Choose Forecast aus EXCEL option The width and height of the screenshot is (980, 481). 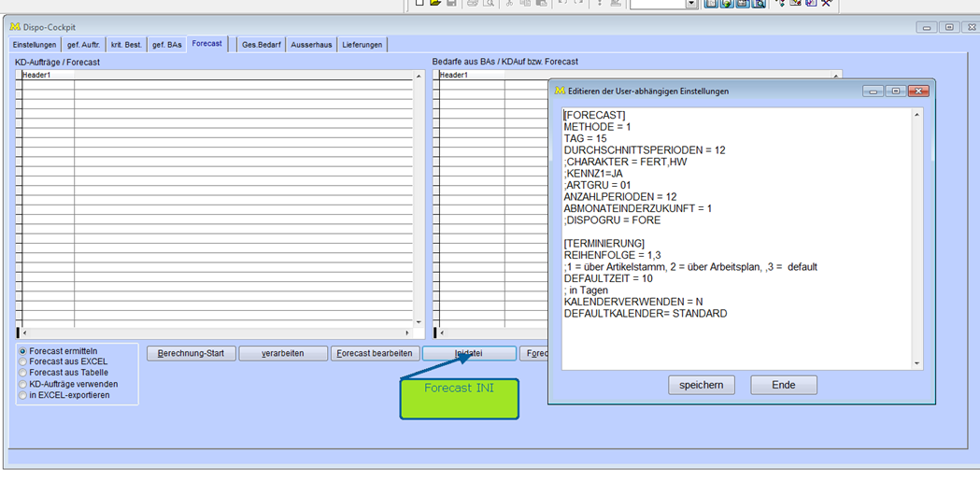pyautogui.click(x=22, y=361)
